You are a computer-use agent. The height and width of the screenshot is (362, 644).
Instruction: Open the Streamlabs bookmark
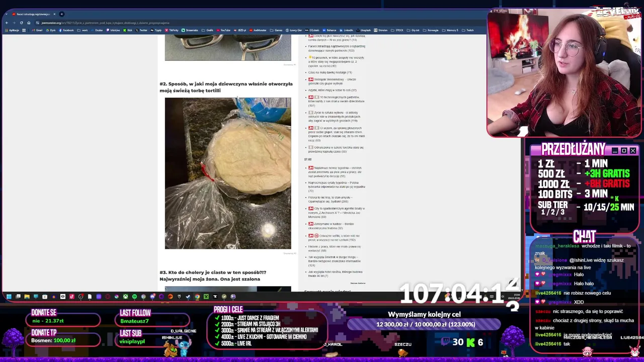pos(190,30)
